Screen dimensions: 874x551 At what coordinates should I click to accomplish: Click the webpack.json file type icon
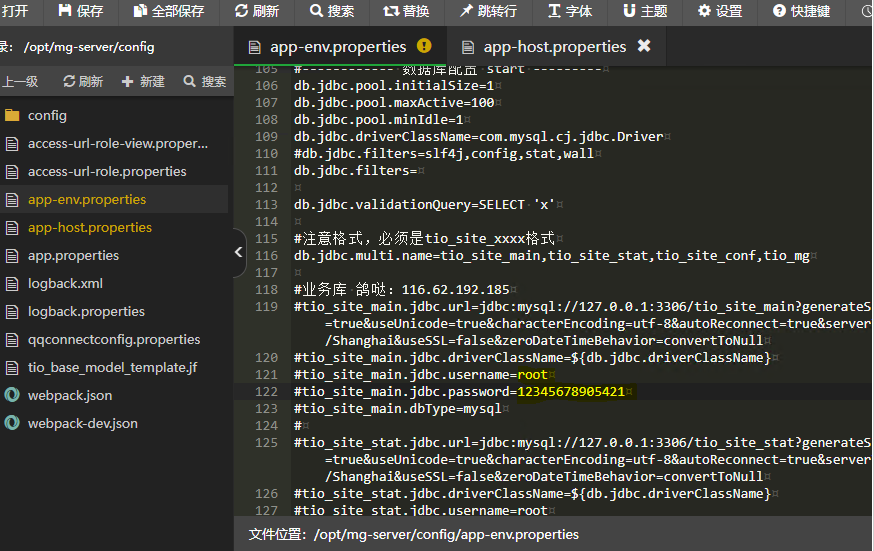click(12, 394)
